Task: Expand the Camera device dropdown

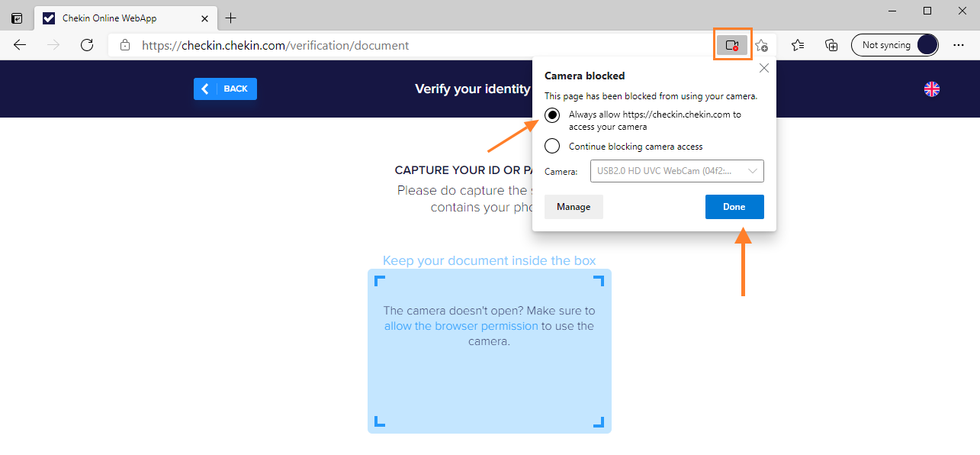Action: (676, 172)
